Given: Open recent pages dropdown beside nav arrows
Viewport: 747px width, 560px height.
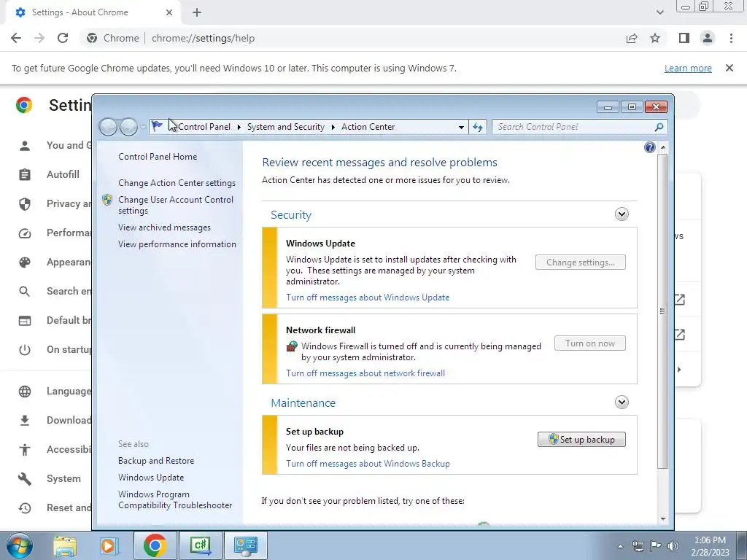Looking at the screenshot, I should [x=143, y=127].
